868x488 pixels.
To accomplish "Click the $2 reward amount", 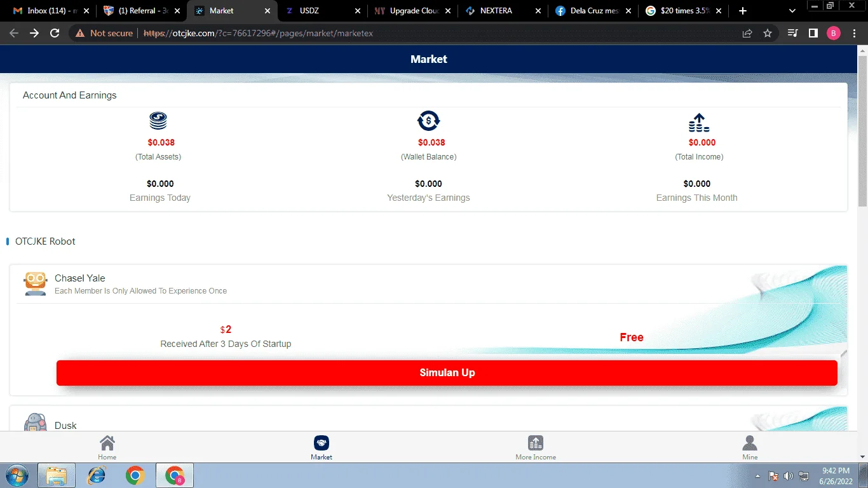I will [x=226, y=330].
